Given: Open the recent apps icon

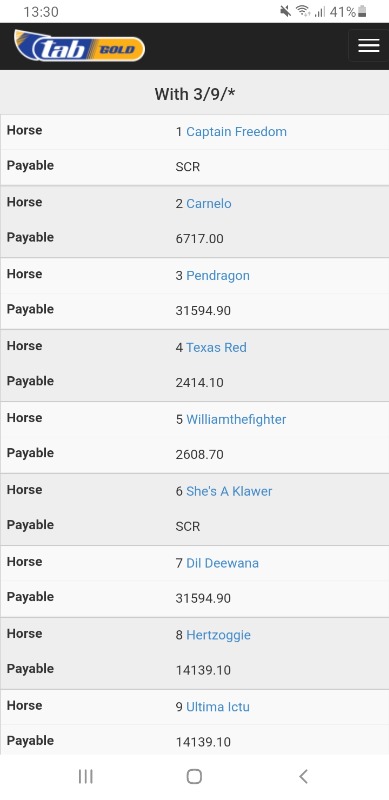Looking at the screenshot, I should pos(85,777).
